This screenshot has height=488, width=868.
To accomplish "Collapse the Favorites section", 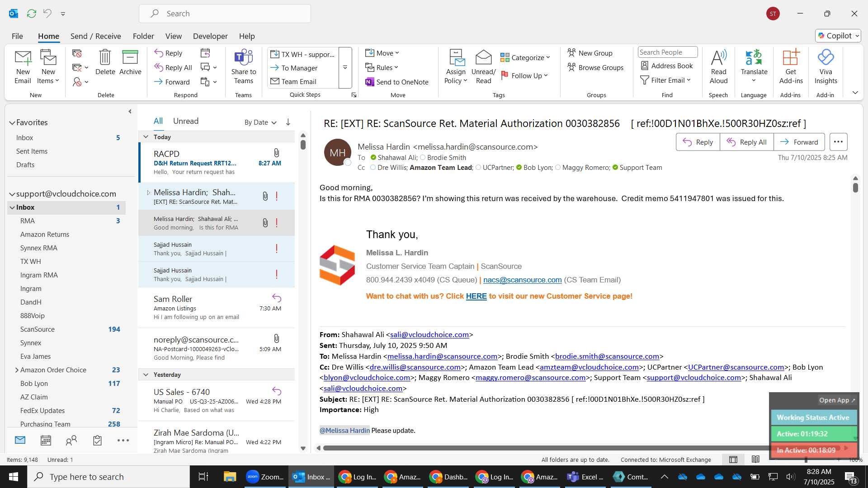I will point(12,122).
